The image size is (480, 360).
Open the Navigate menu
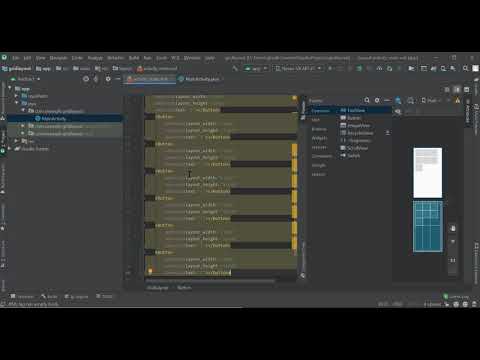click(58, 58)
